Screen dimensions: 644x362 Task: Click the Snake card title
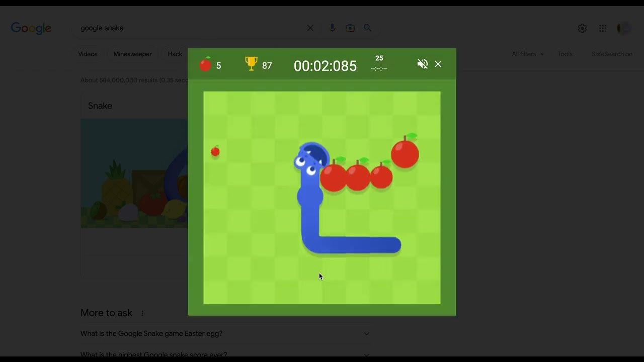coord(100,106)
